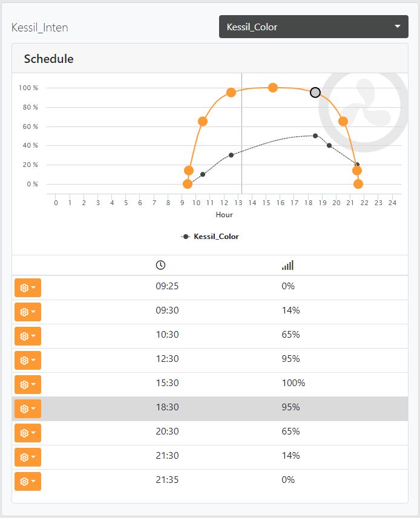Click the clock time column header icon
The height and width of the screenshot is (518, 420).
pyautogui.click(x=160, y=265)
